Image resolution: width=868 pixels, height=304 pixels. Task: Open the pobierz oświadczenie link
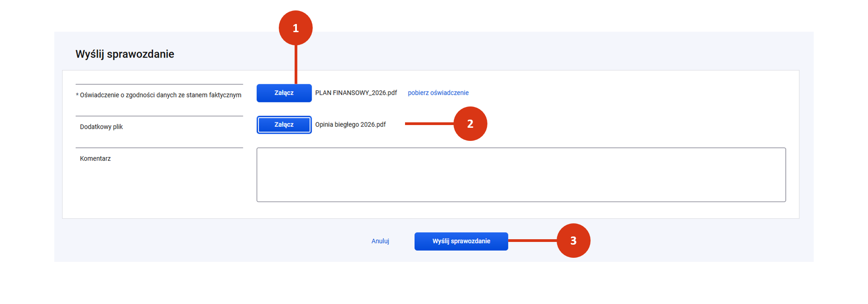438,93
